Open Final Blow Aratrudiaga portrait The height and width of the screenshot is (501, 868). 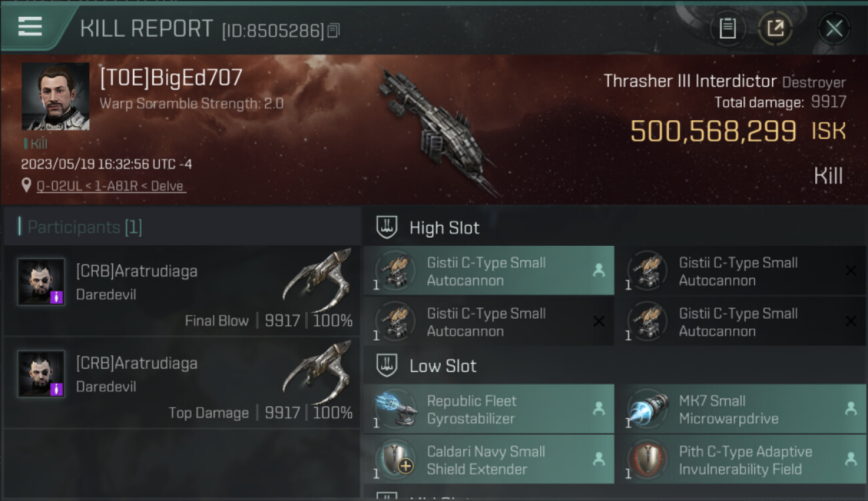(41, 282)
